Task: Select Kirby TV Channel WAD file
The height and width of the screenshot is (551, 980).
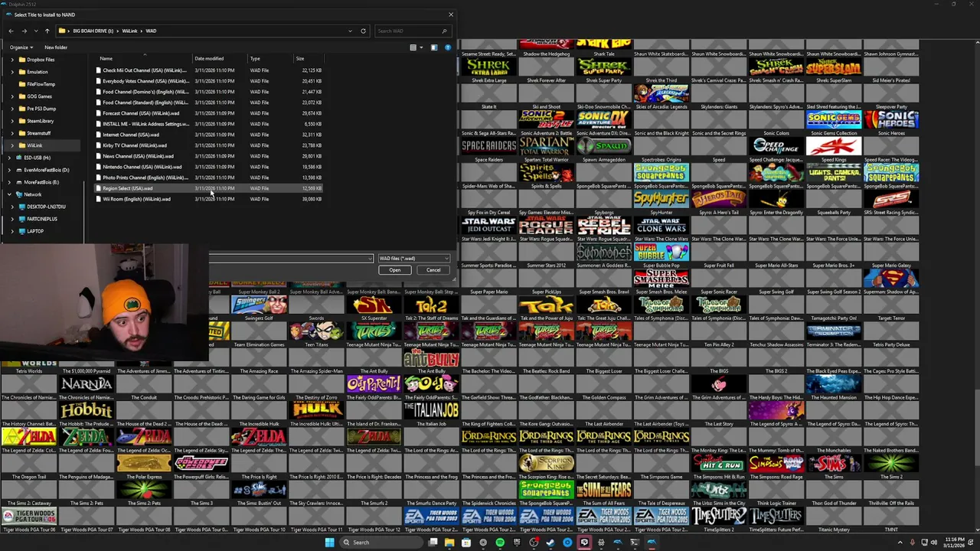Action: 208,145
